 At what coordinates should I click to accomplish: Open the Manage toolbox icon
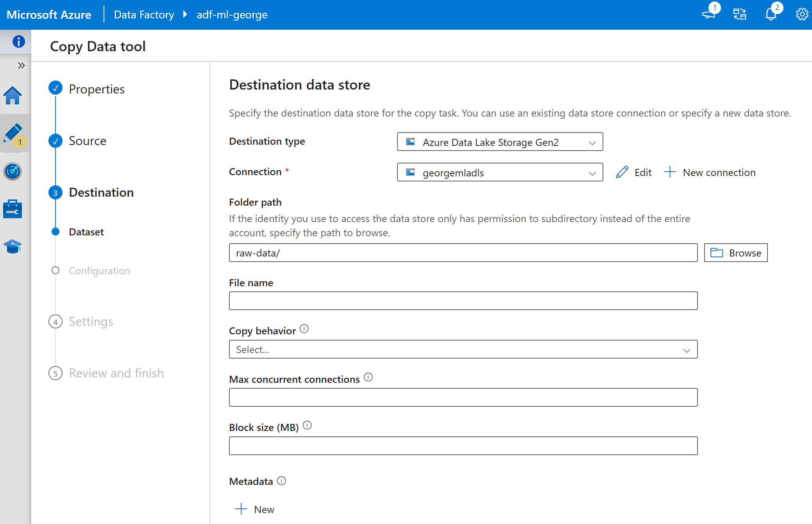13,209
